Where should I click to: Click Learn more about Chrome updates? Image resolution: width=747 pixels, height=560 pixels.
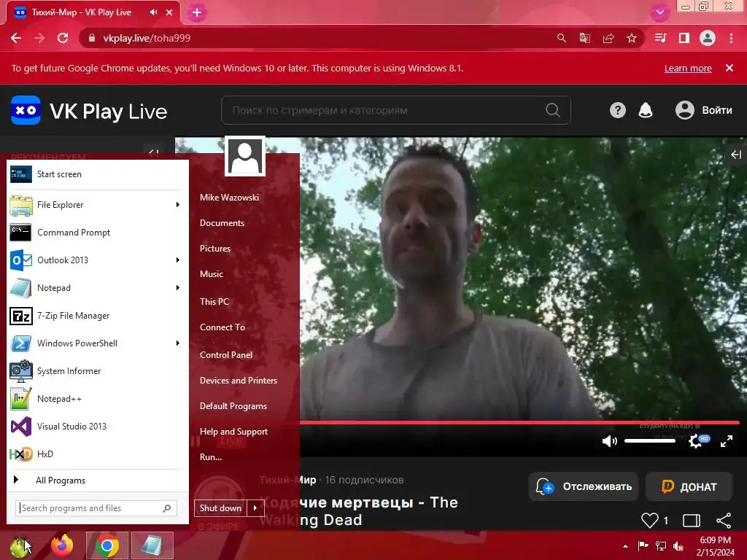pyautogui.click(x=688, y=68)
